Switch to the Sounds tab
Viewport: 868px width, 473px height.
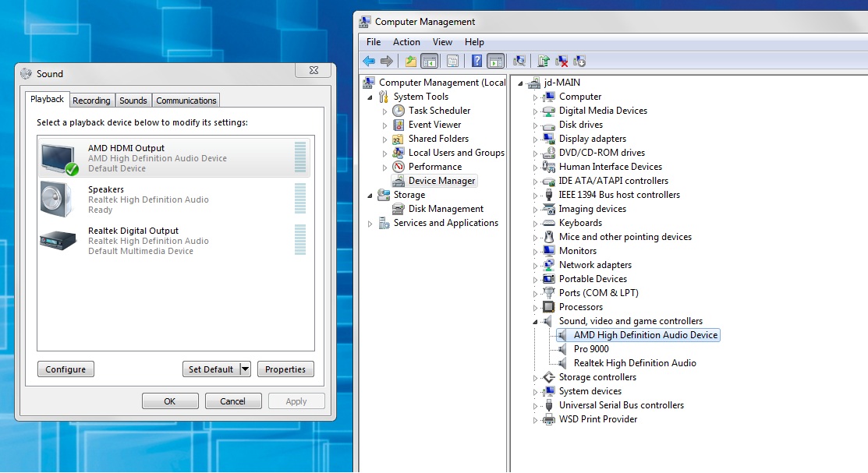[133, 100]
